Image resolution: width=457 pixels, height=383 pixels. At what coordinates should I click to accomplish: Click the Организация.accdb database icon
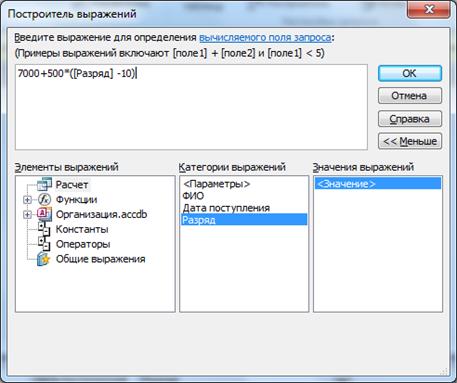click(44, 214)
